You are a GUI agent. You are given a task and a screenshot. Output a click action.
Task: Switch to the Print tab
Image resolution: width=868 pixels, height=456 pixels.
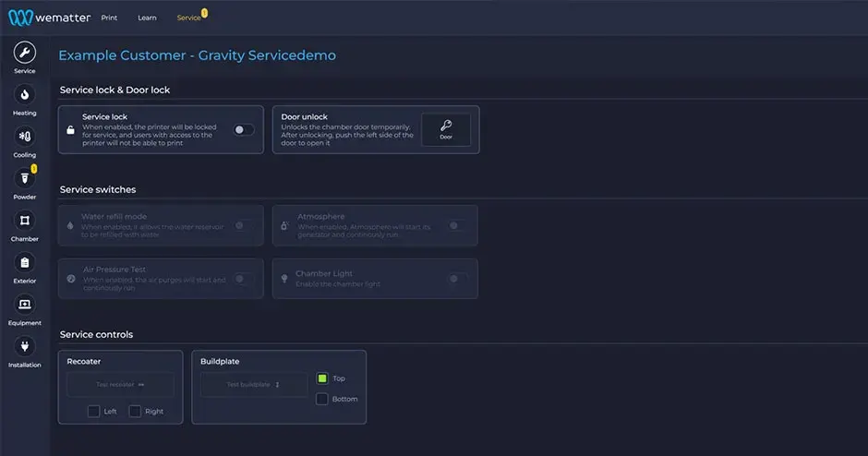click(x=109, y=18)
